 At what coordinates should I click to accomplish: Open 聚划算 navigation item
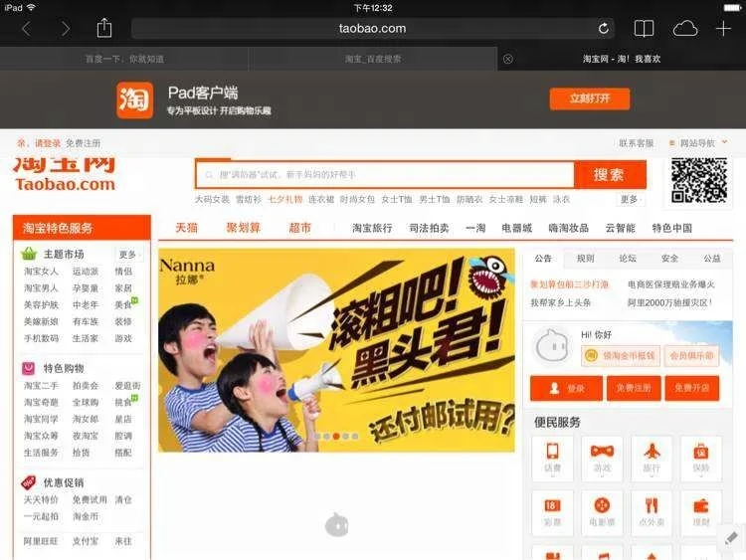243,228
